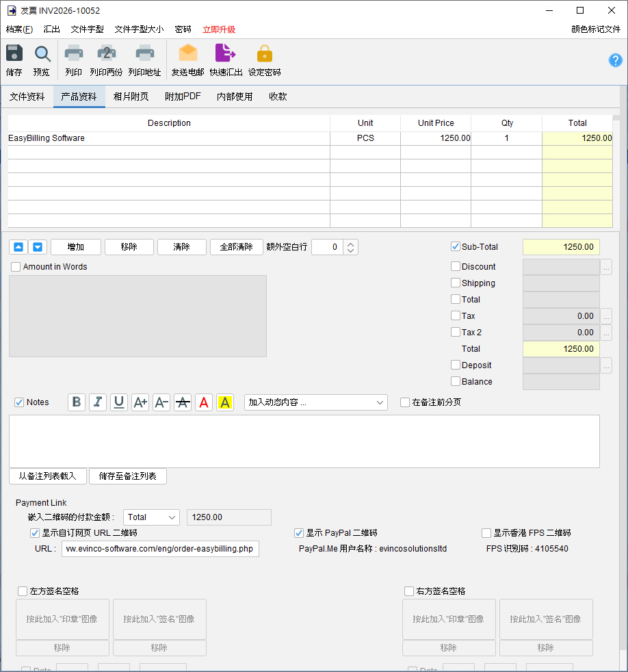This screenshot has width=628, height=672.
Task: Click inside the Notes text area
Action: pyautogui.click(x=304, y=441)
